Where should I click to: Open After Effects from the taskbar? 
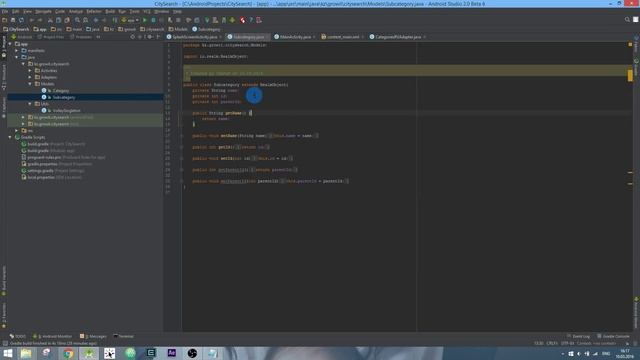[x=172, y=353]
